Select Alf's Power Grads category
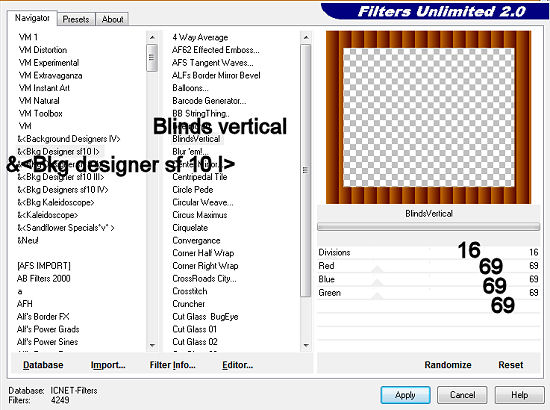 click(48, 329)
